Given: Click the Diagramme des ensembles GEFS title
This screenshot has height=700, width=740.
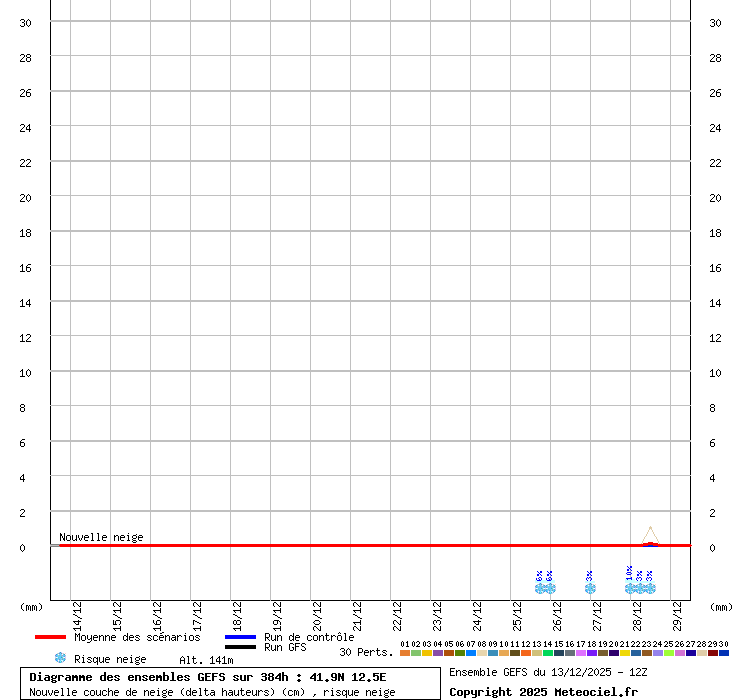Looking at the screenshot, I should pos(208,677).
